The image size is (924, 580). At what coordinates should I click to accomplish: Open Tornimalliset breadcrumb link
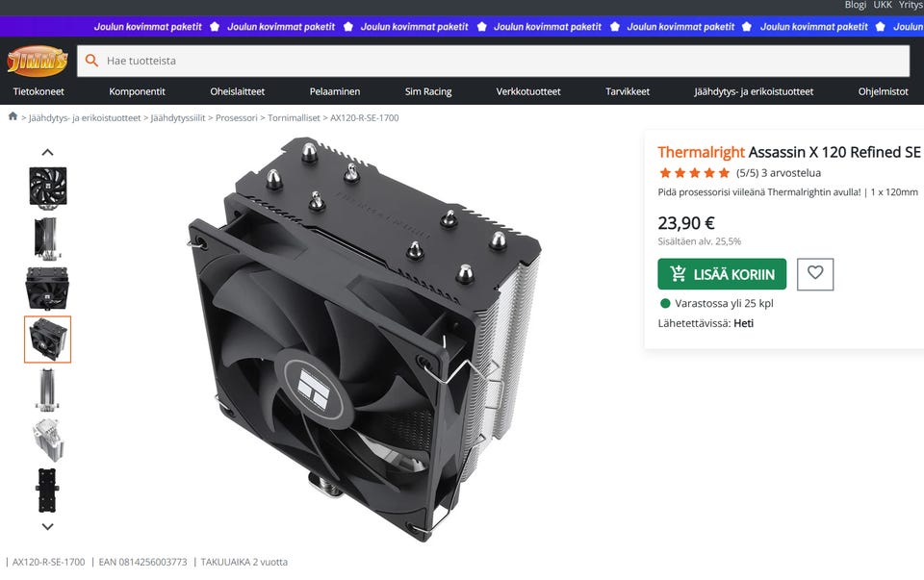point(294,117)
